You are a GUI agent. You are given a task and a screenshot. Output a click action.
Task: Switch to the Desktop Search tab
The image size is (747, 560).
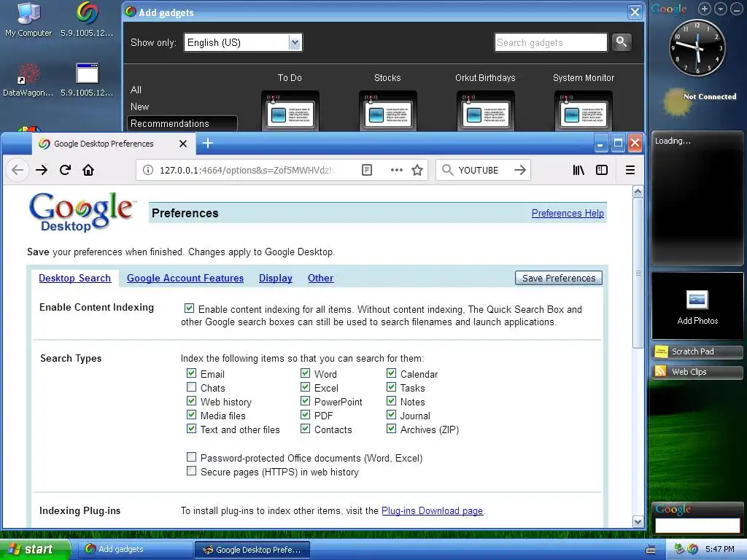click(x=75, y=278)
